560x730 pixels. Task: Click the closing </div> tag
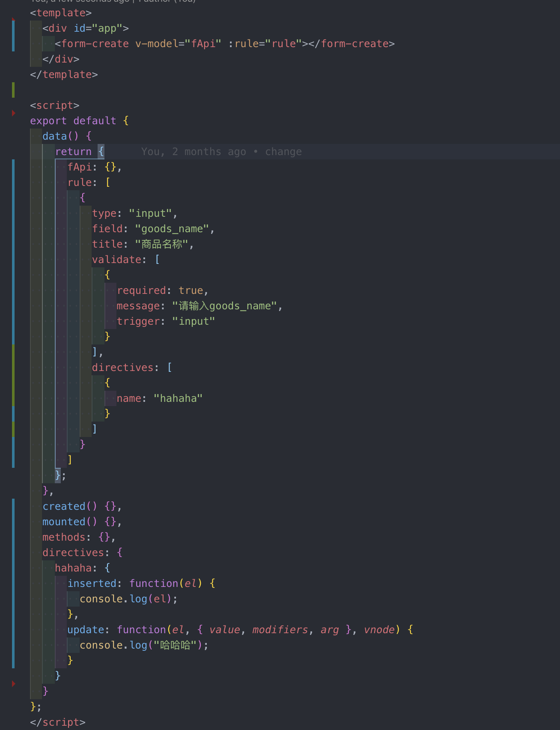coord(61,59)
